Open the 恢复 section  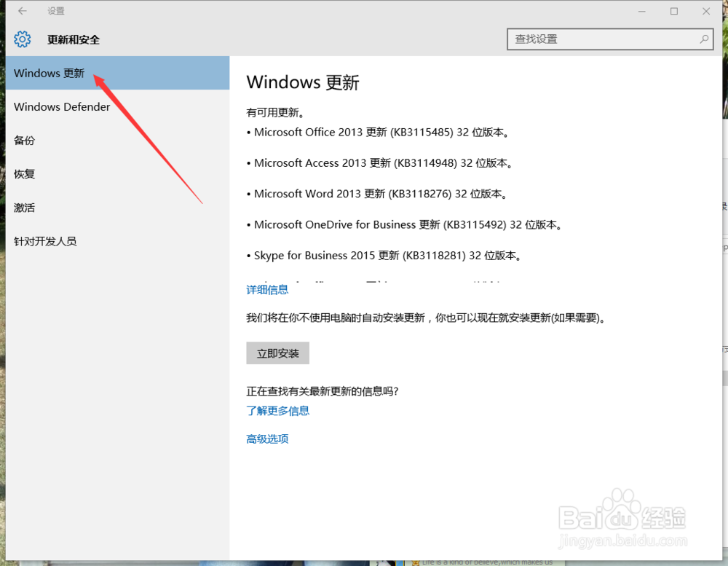[x=117, y=174]
